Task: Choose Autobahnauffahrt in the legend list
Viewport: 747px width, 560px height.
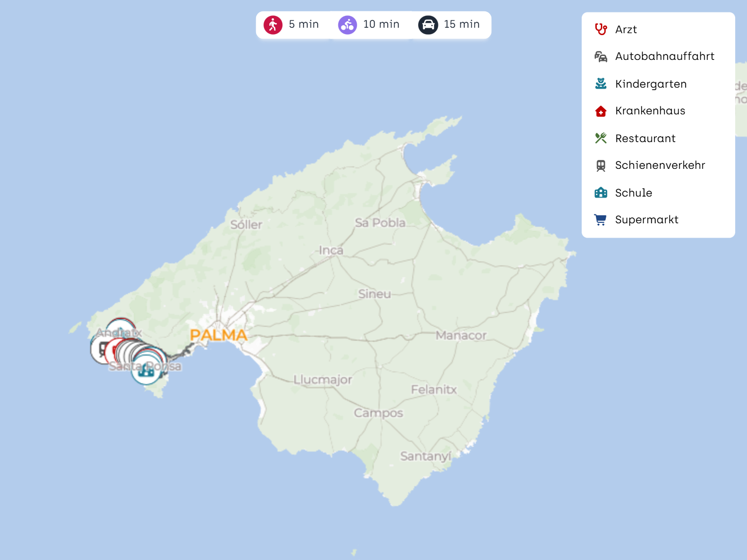Action: coord(664,56)
